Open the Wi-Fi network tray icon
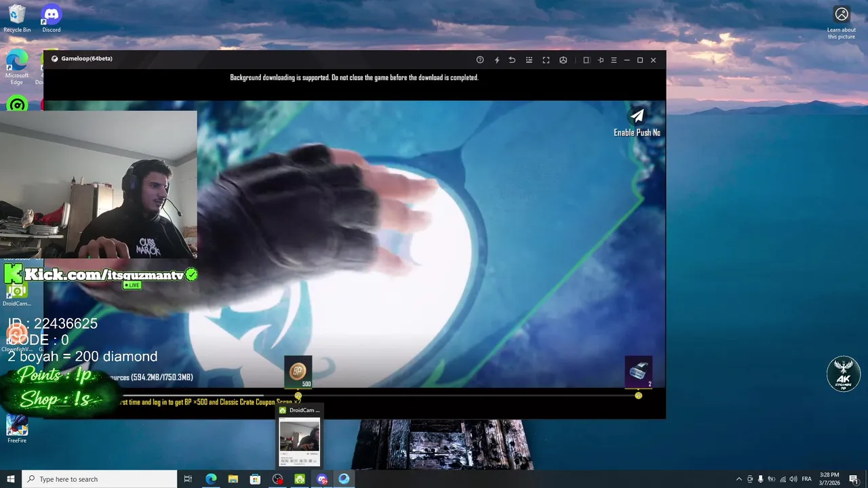 click(x=783, y=479)
